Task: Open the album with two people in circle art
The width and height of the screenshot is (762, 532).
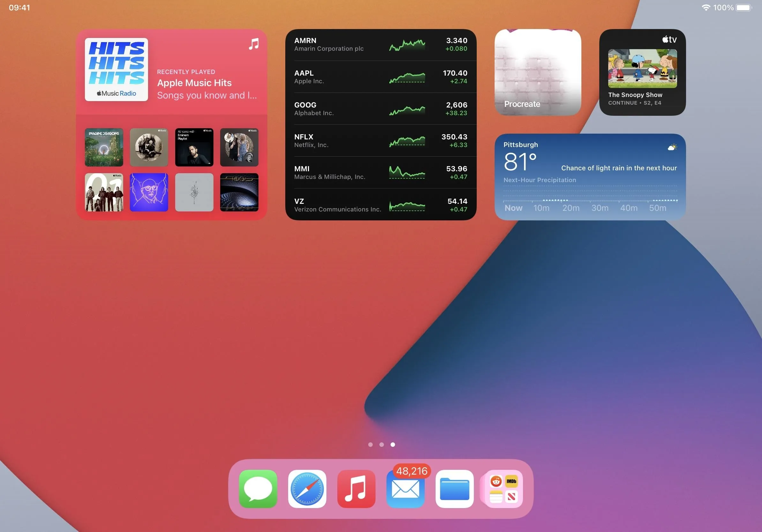Action: pos(239,147)
